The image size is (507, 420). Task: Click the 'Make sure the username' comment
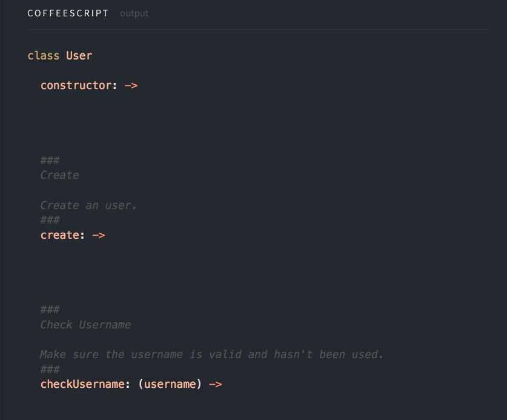click(x=212, y=355)
